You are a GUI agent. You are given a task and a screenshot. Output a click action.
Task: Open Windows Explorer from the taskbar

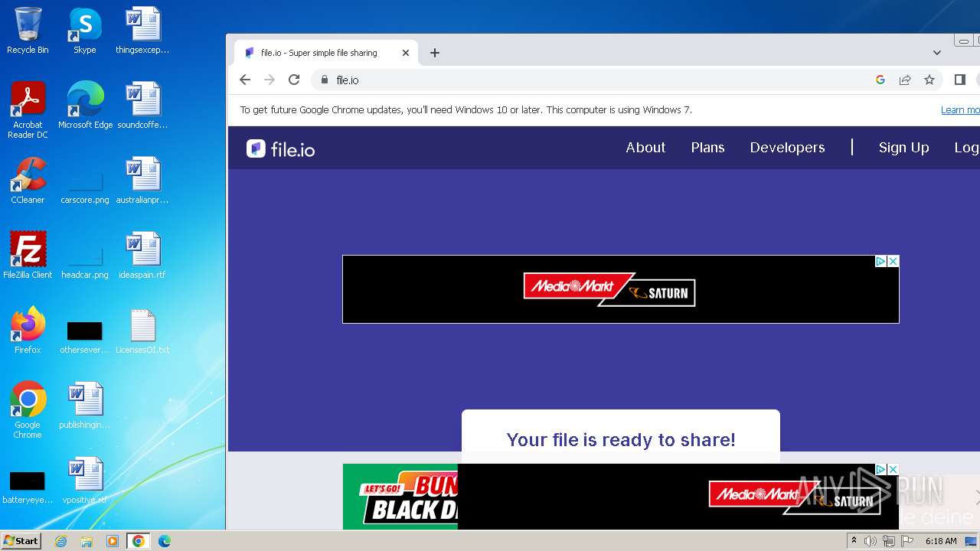pyautogui.click(x=87, y=541)
